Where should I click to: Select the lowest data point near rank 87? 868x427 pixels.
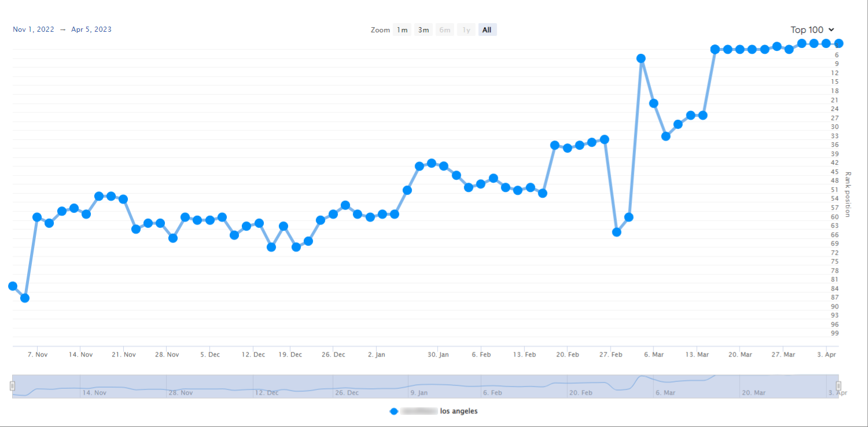click(25, 298)
